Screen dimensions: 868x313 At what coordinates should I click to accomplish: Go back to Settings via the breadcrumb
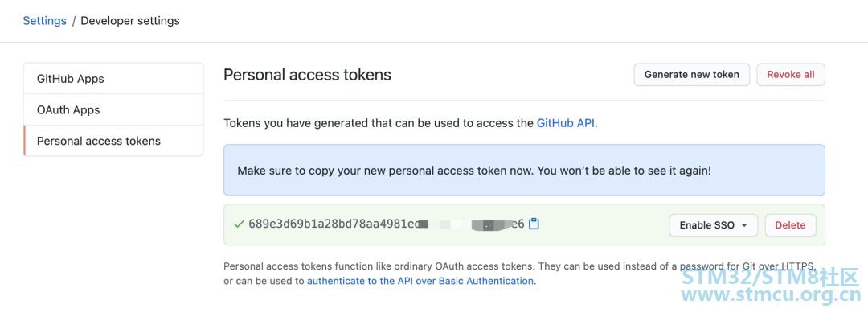pyautogui.click(x=44, y=21)
